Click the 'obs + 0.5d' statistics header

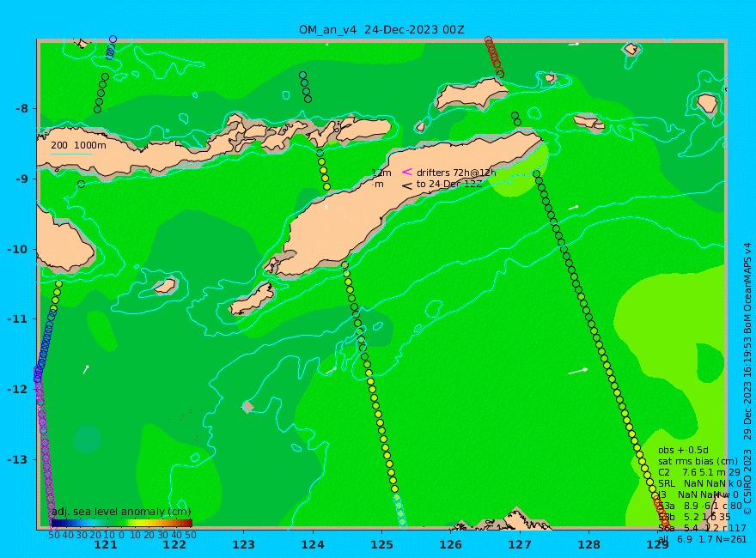pos(683,450)
